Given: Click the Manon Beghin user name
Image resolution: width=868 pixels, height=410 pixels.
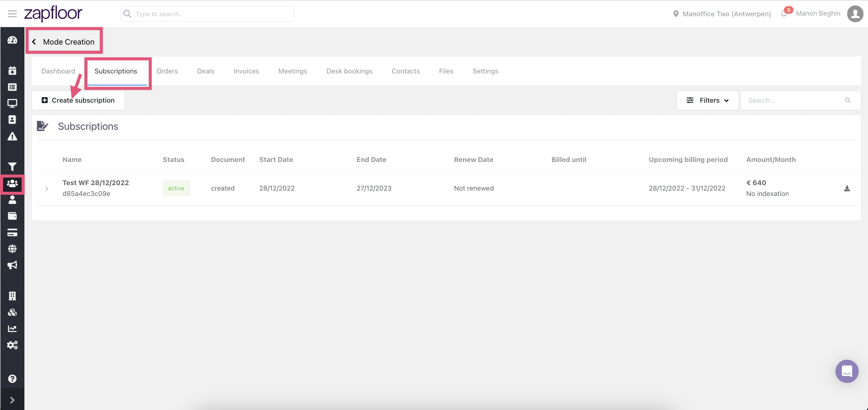Looking at the screenshot, I should (818, 14).
